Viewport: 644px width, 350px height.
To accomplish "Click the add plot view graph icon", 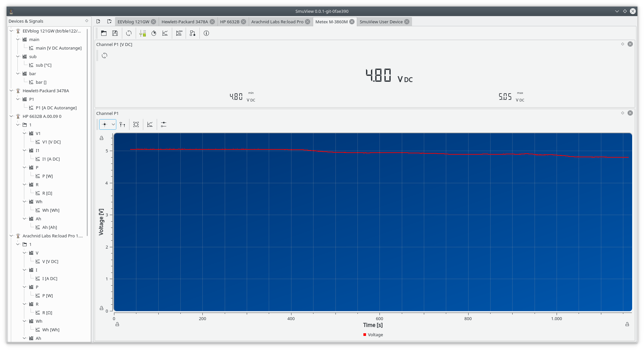I will 165,33.
